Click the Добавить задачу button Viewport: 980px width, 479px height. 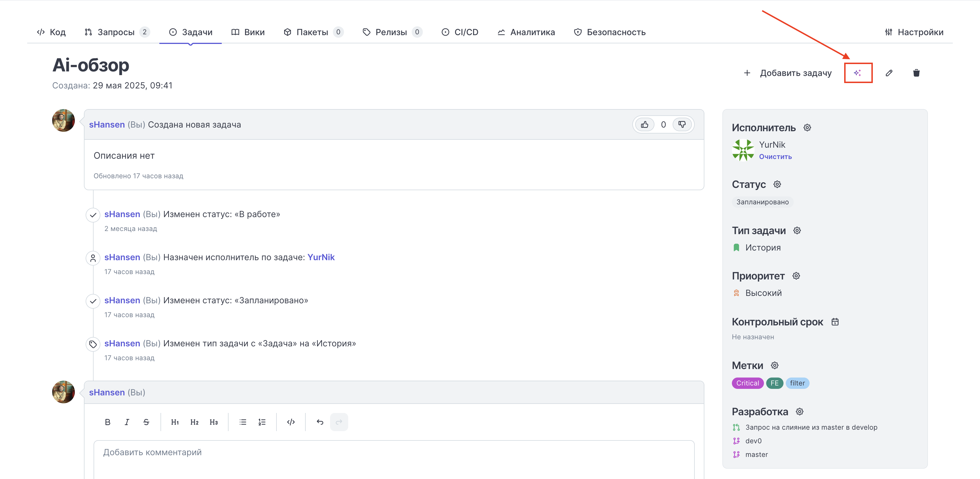pyautogui.click(x=787, y=73)
